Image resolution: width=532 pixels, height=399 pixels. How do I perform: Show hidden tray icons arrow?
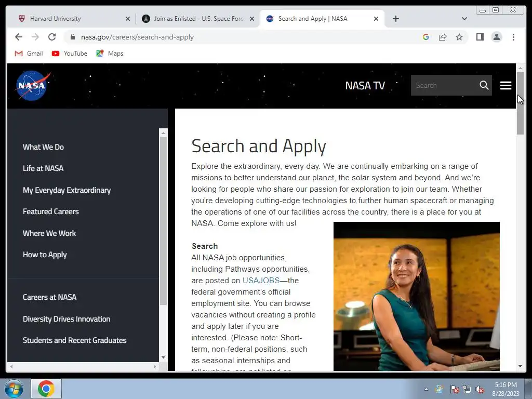pyautogui.click(x=426, y=390)
